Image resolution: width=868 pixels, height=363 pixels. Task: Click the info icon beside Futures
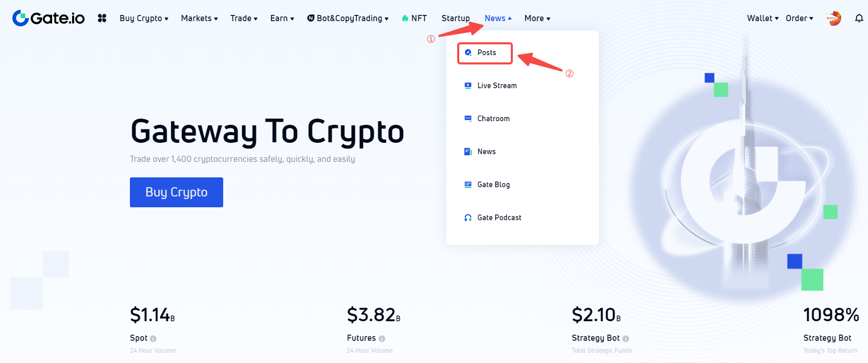pyautogui.click(x=382, y=339)
